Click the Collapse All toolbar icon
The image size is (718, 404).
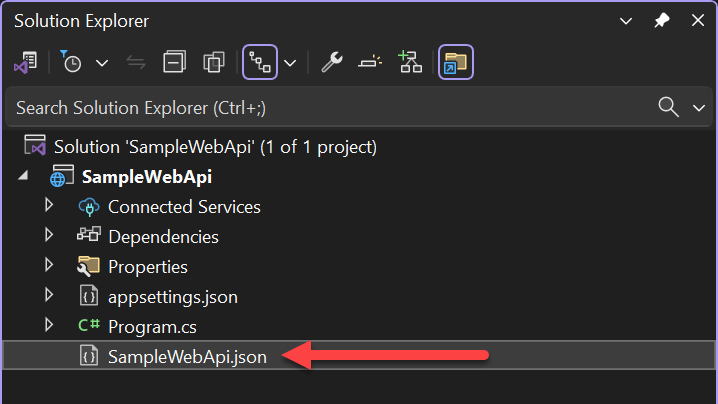coord(175,63)
